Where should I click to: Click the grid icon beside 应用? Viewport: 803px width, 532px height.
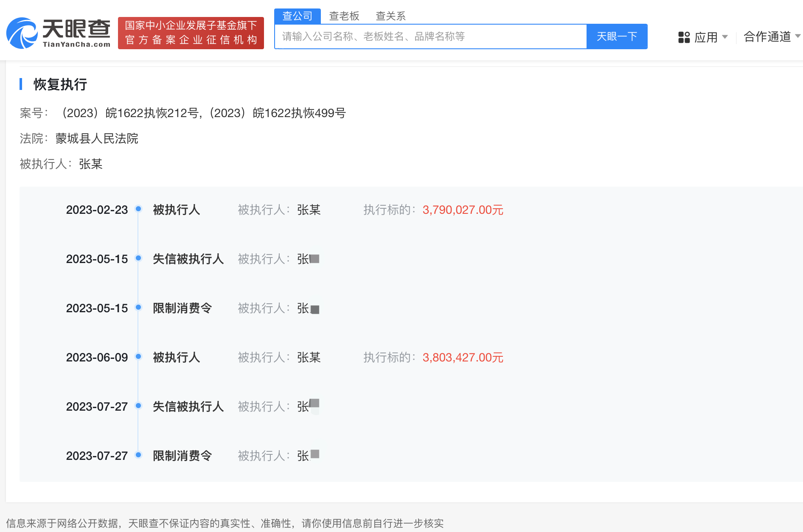(x=684, y=37)
